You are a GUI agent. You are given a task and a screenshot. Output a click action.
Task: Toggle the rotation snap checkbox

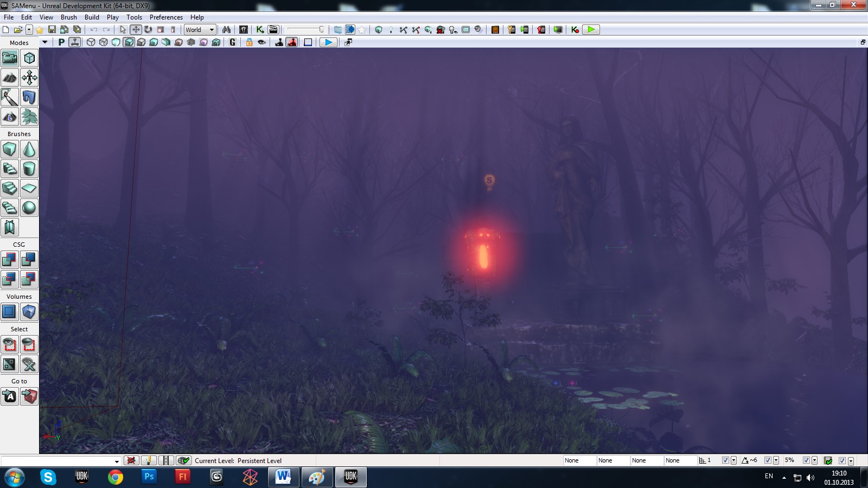point(768,460)
